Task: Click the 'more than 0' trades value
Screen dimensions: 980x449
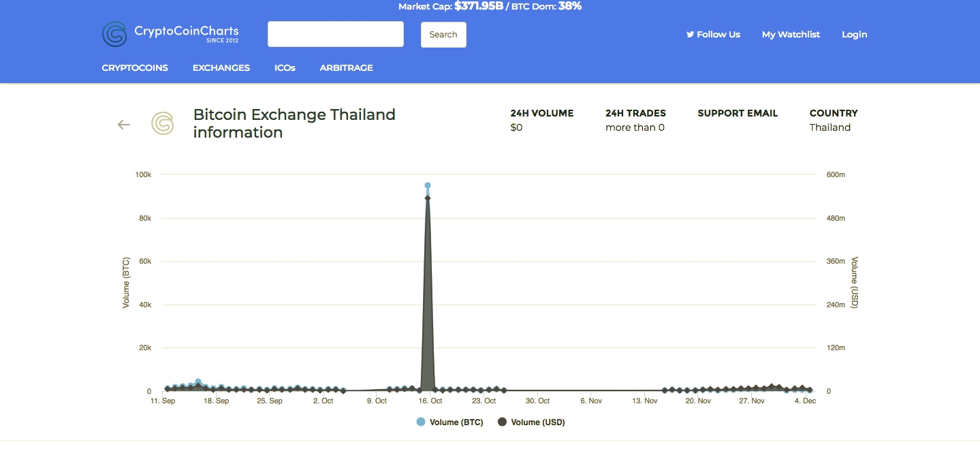Action: [x=635, y=127]
